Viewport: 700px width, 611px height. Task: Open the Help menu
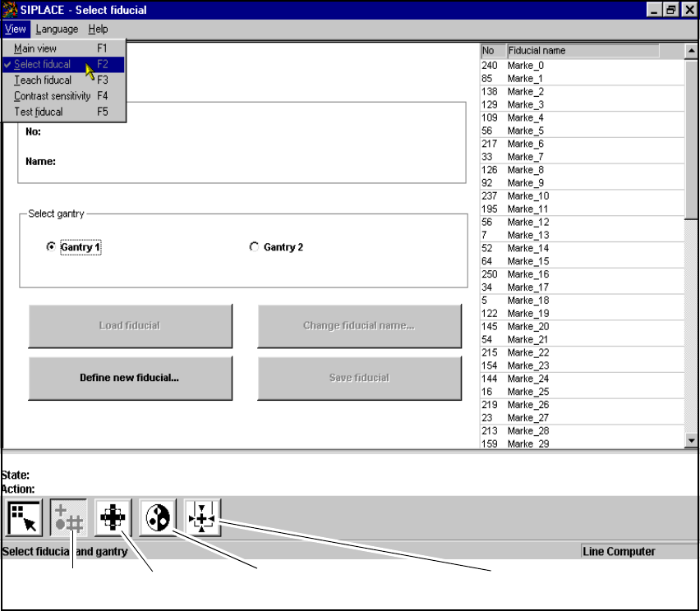coord(98,29)
